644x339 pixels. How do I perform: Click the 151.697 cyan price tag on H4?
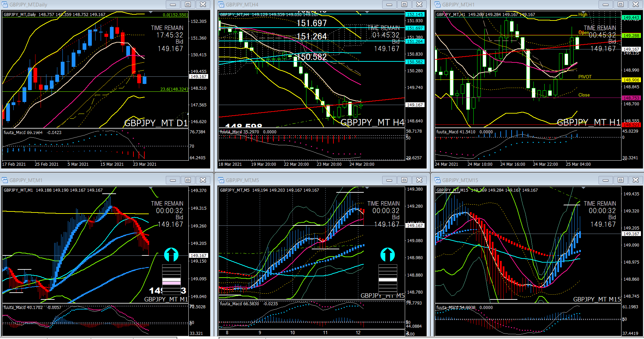click(x=415, y=28)
